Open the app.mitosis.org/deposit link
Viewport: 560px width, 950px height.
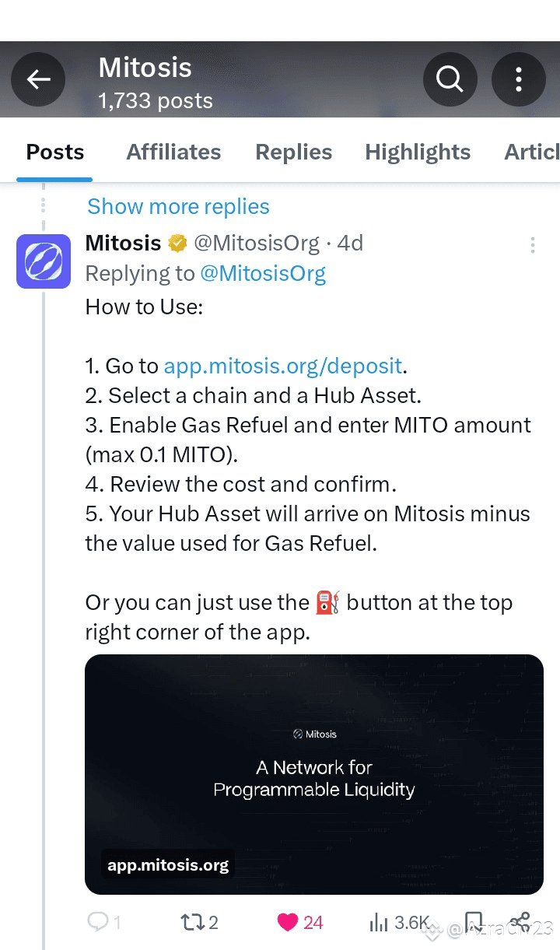click(283, 366)
